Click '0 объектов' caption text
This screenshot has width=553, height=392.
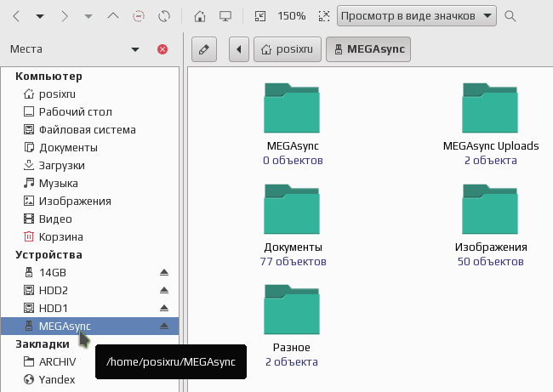click(x=293, y=161)
